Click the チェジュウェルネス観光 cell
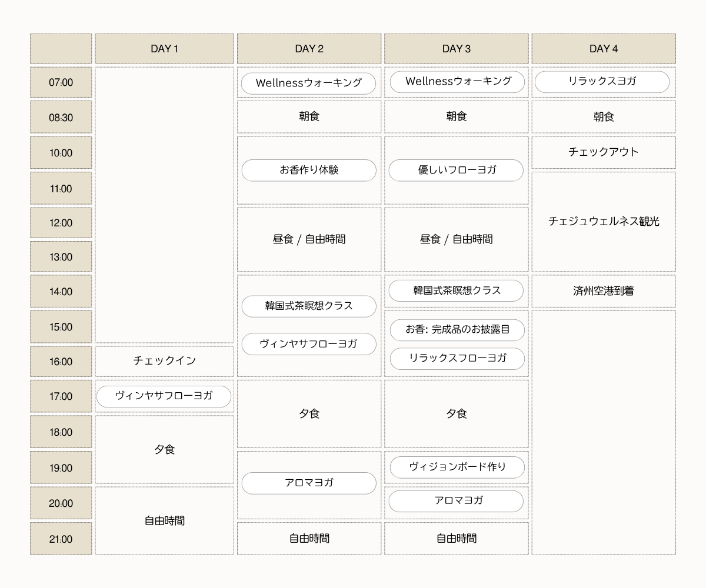 coord(604,222)
